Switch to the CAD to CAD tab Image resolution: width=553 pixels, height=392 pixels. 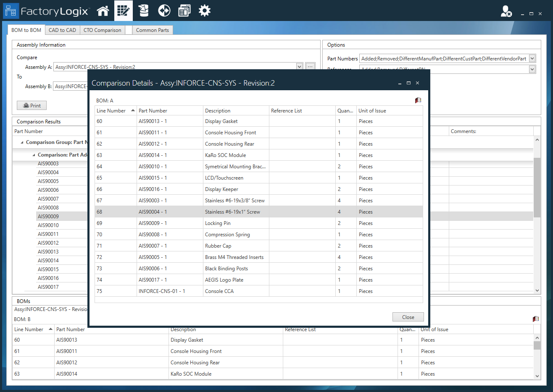[62, 30]
